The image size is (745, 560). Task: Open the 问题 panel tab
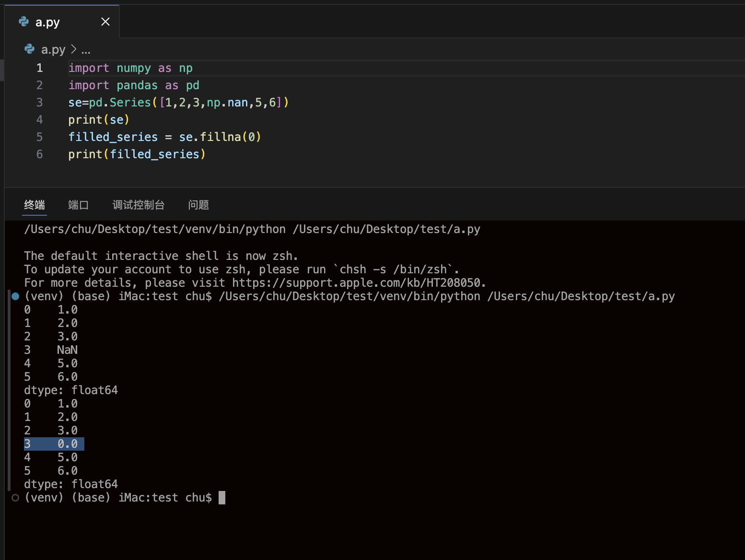[x=198, y=205]
